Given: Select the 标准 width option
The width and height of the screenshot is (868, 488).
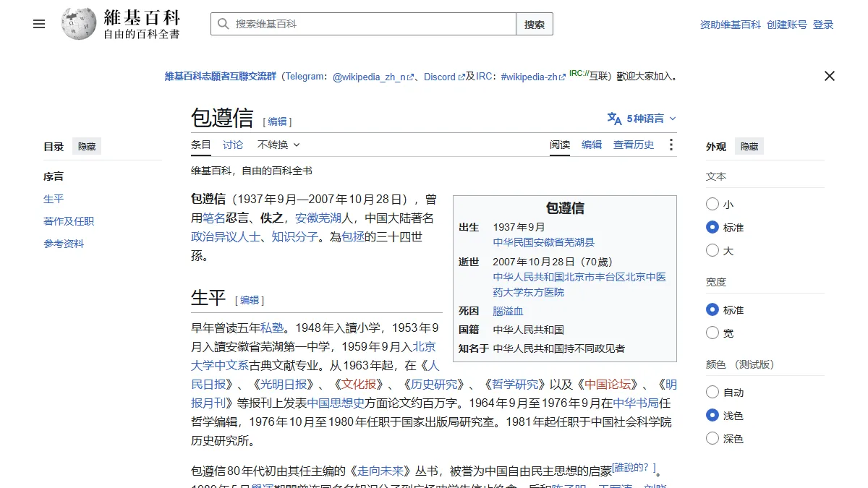Looking at the screenshot, I should point(712,310).
